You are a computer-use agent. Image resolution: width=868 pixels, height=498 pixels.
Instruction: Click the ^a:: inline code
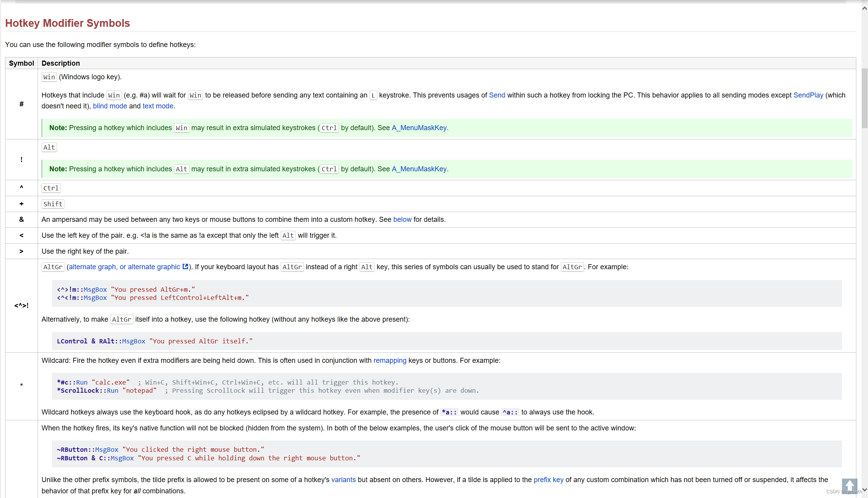coord(510,412)
